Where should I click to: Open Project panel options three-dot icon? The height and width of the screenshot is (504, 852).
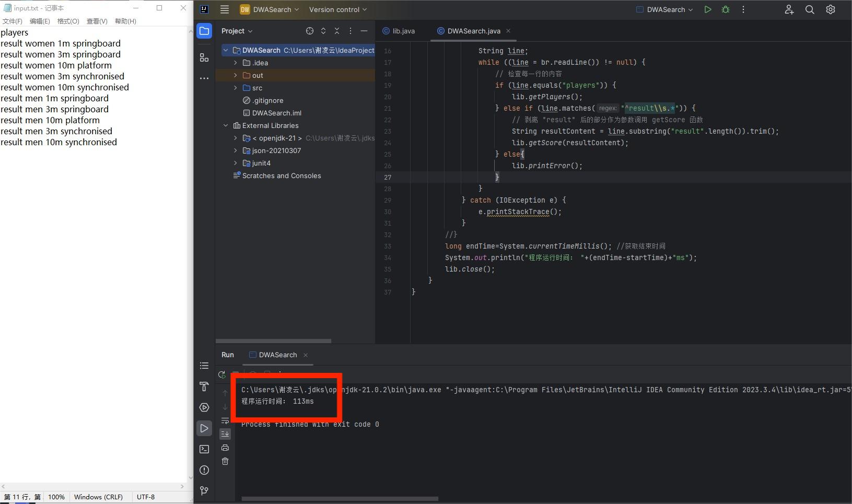351,31
